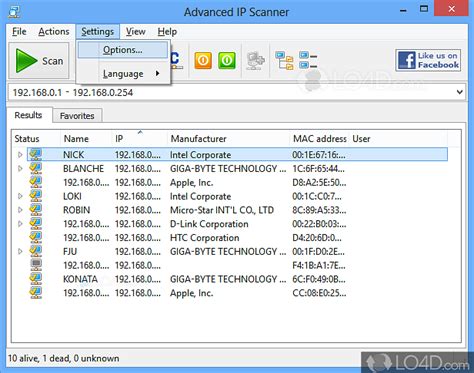Click the IP range input field
The height and width of the screenshot is (373, 474).
pyautogui.click(x=231, y=92)
